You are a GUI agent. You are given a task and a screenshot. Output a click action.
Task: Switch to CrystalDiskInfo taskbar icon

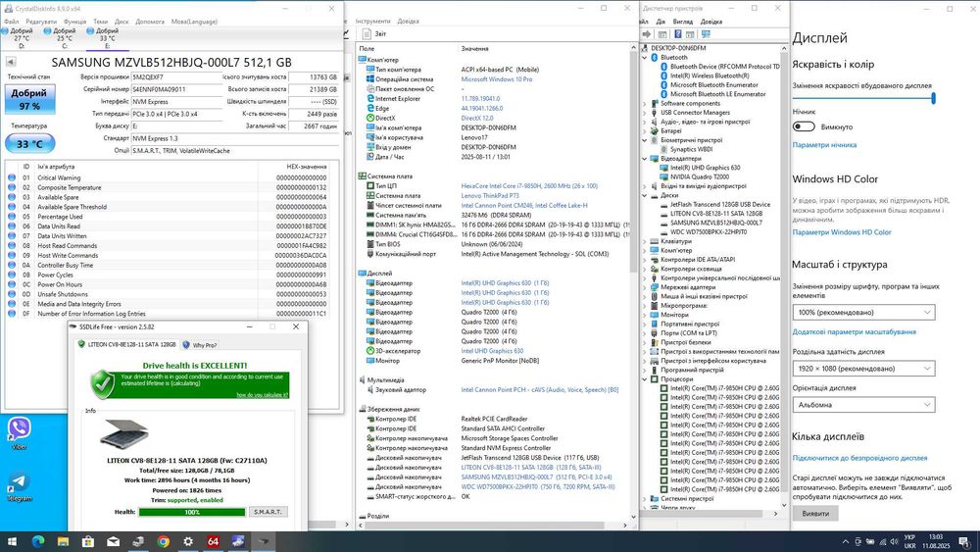pyautogui.click(x=238, y=541)
